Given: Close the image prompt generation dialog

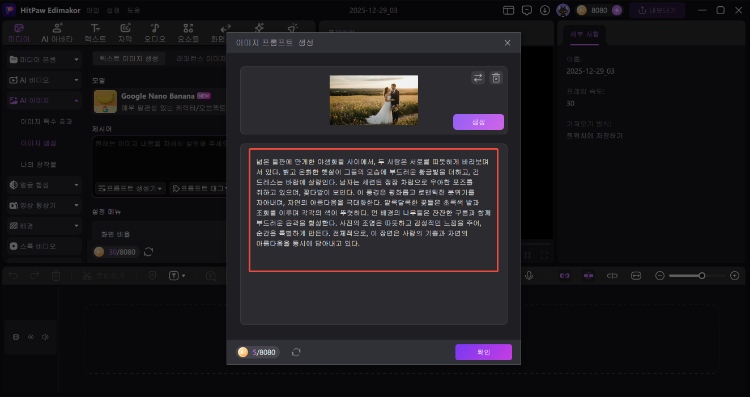Looking at the screenshot, I should pos(507,43).
